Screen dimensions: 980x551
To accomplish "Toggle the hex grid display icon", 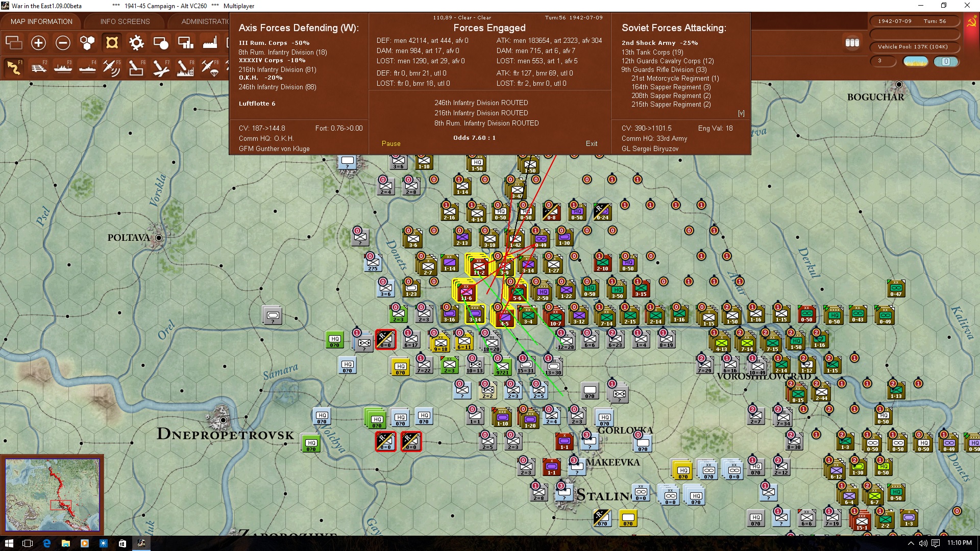I will pos(87,43).
